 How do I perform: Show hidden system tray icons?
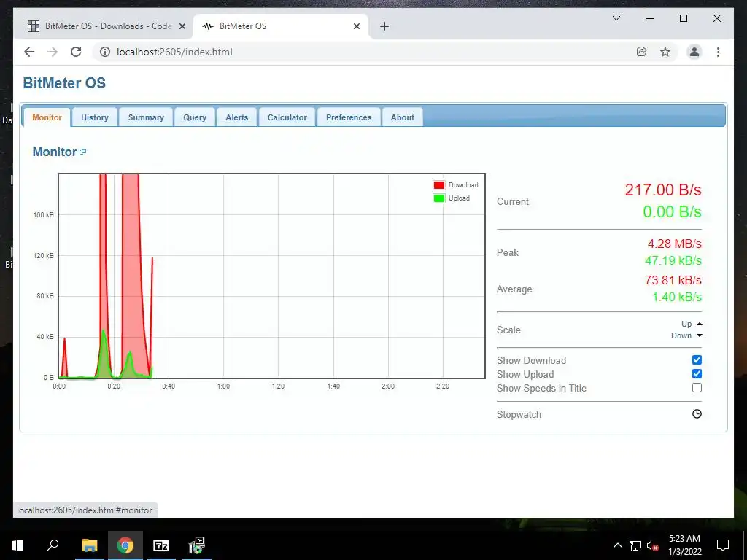(x=617, y=545)
